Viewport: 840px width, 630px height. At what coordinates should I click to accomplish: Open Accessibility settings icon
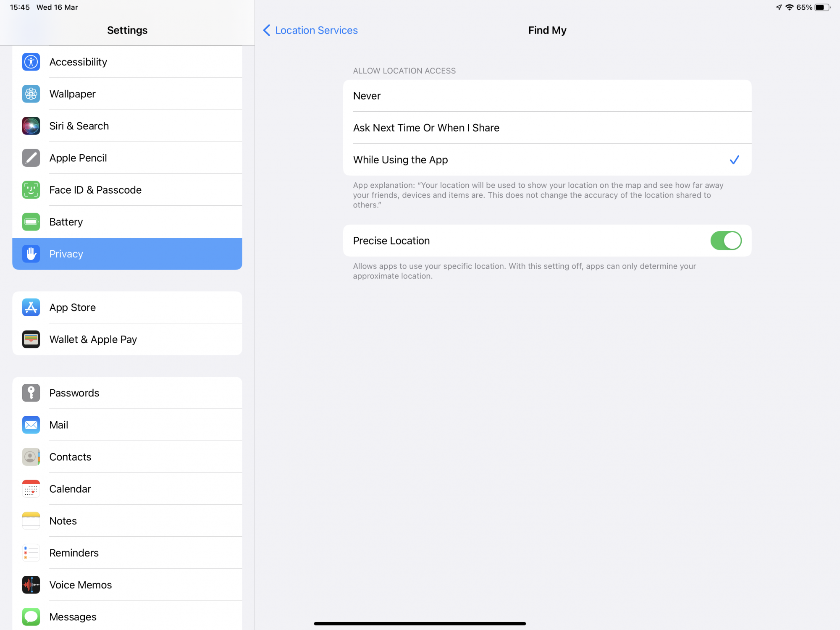31,62
